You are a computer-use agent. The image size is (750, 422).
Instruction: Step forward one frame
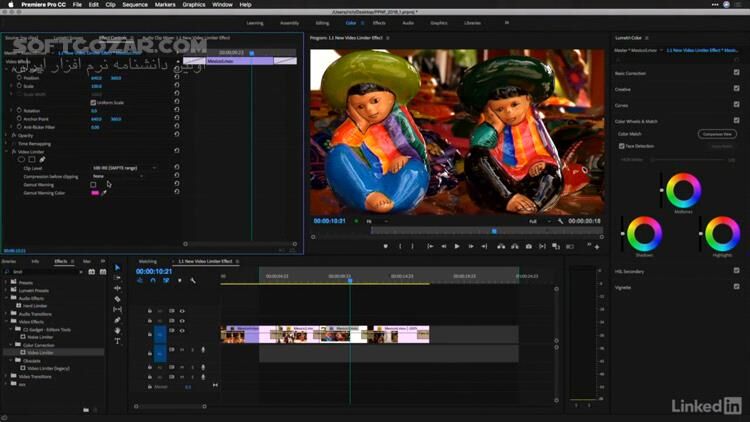471,246
